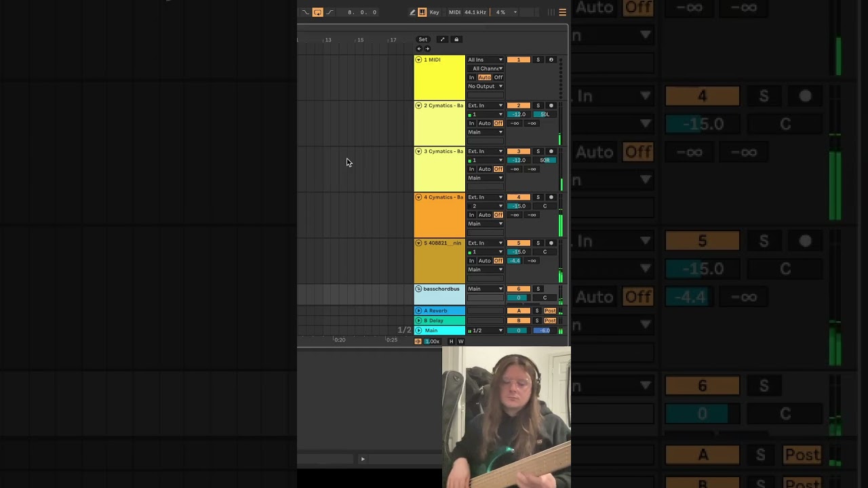The height and width of the screenshot is (488, 868).
Task: Click the W optimize width button
Action: click(x=460, y=342)
